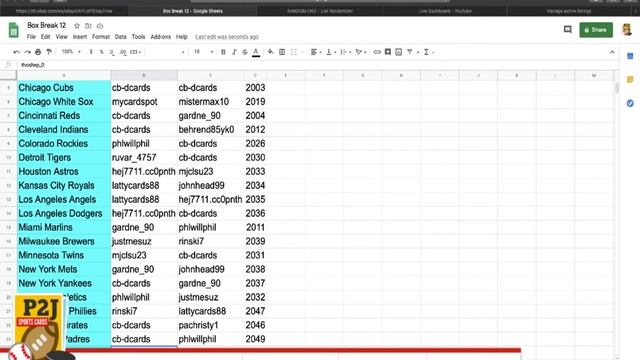Open the Help menu
Viewport: 640px width, 360px height.
point(182,37)
